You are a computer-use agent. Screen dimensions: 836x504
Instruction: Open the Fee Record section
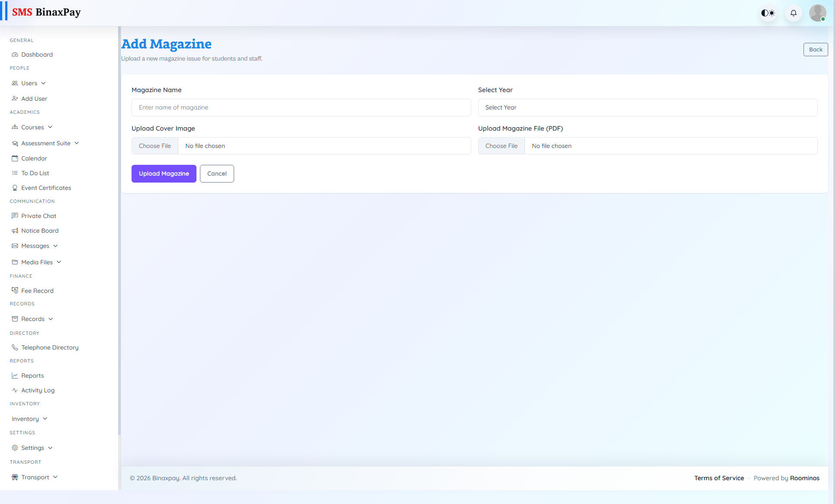37,291
